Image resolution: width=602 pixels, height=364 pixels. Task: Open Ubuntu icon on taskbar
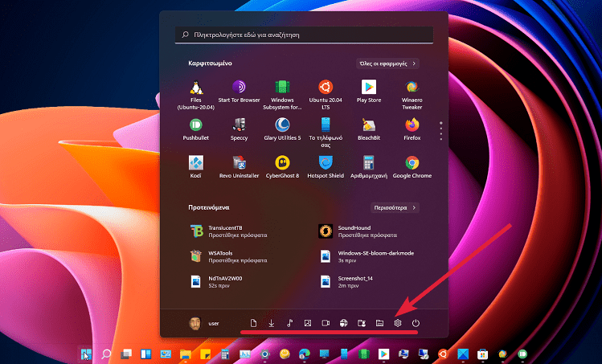[443, 354]
